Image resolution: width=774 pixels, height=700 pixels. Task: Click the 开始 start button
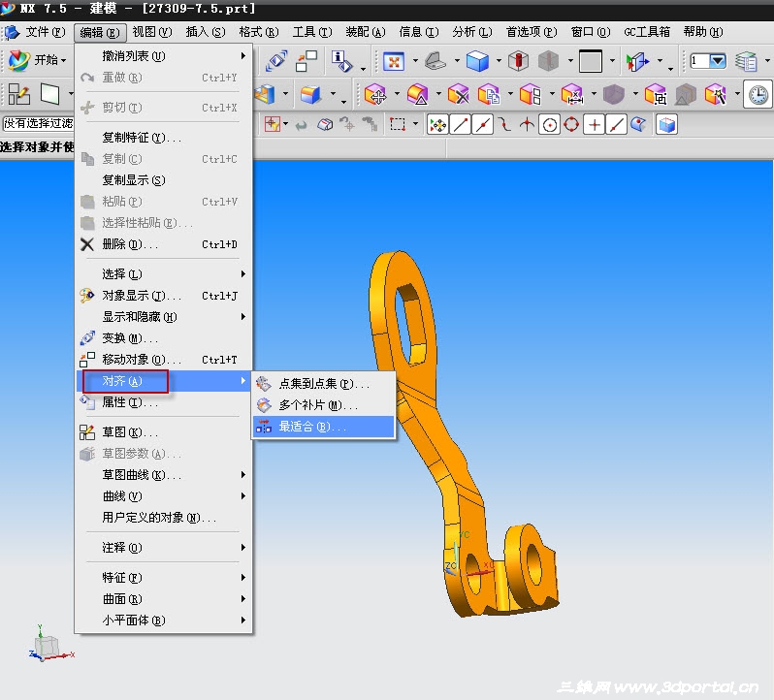tap(39, 60)
